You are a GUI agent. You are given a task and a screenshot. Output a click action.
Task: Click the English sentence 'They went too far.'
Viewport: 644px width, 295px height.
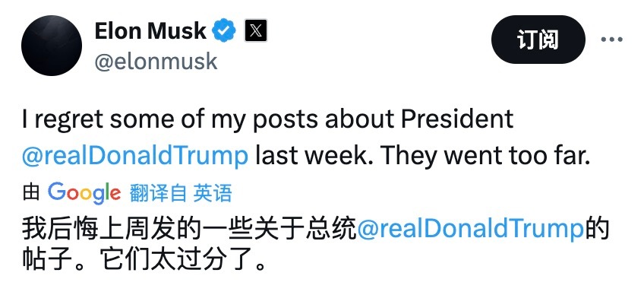(485, 156)
